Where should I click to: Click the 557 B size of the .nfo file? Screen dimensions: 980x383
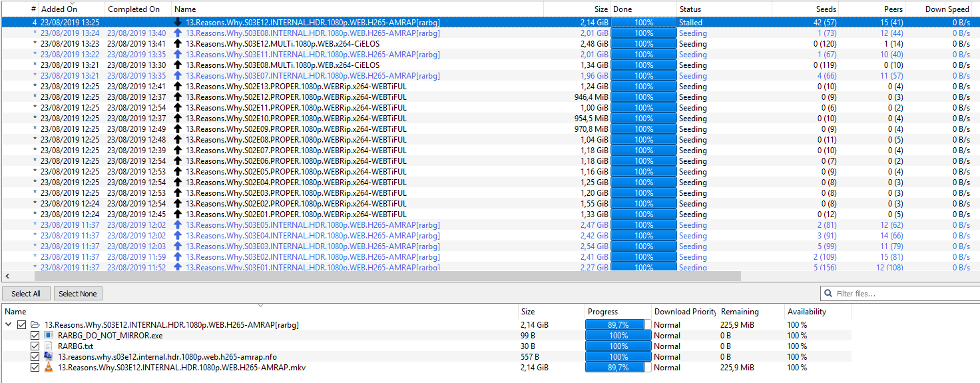530,357
